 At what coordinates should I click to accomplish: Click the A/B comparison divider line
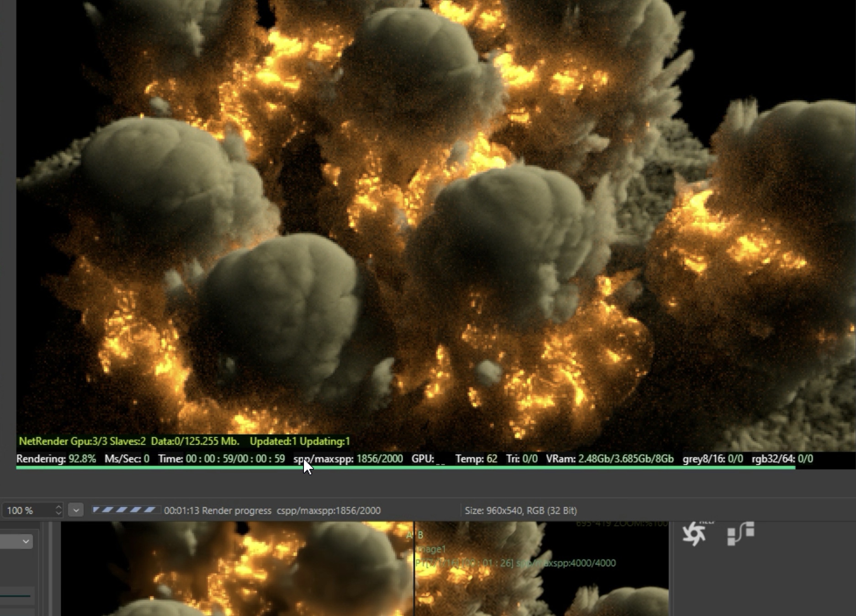click(x=414, y=569)
